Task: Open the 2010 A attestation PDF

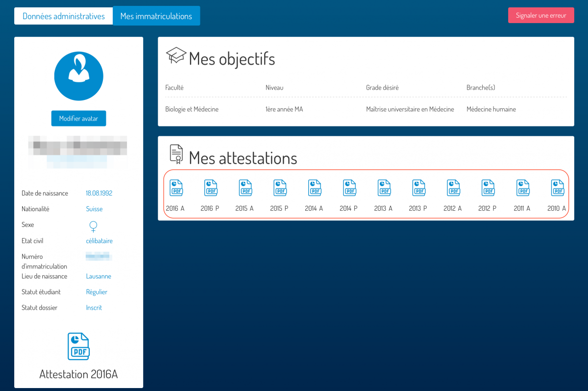Action: click(558, 188)
